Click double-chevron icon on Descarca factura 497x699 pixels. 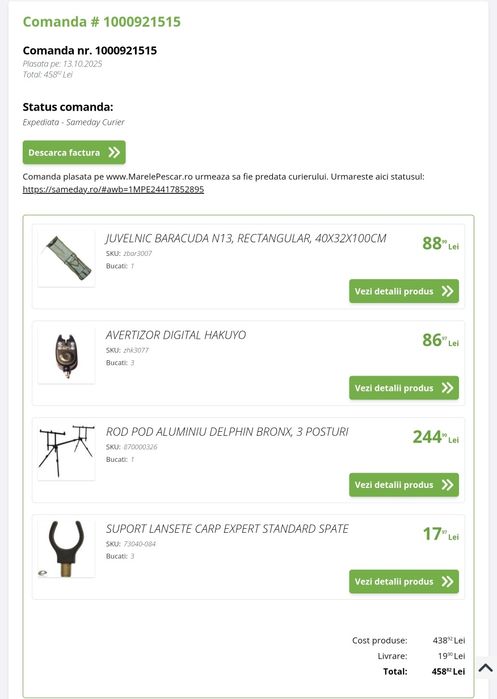point(114,152)
